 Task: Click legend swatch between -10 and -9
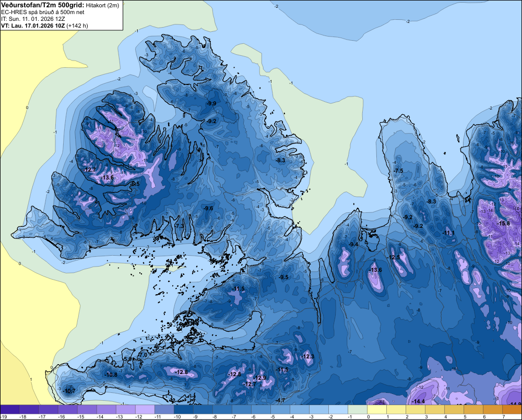[183, 410]
